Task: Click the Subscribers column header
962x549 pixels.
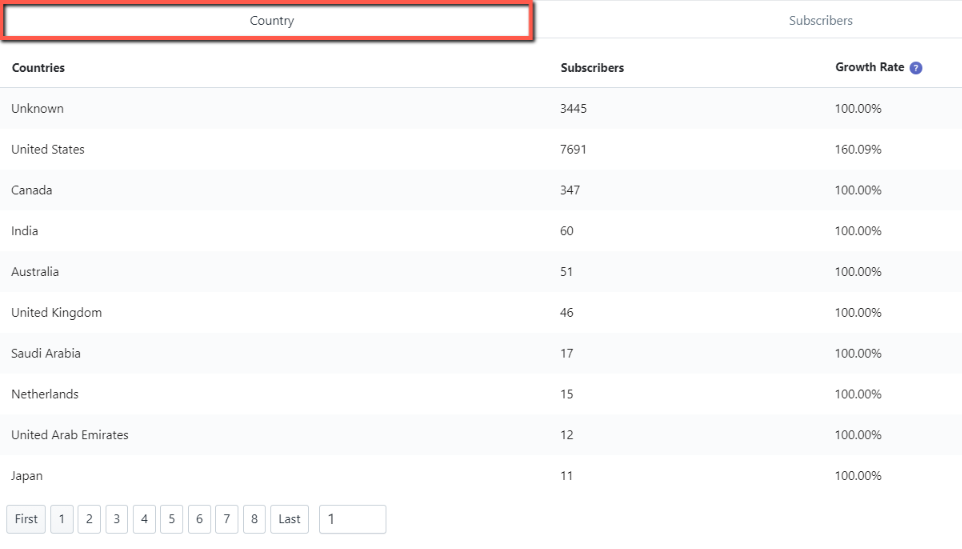Action: coord(592,68)
